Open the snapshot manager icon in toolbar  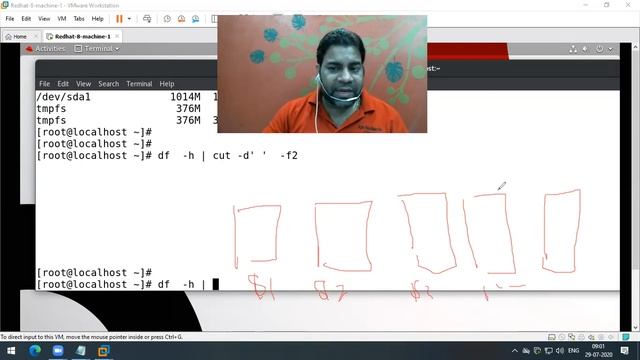196,19
